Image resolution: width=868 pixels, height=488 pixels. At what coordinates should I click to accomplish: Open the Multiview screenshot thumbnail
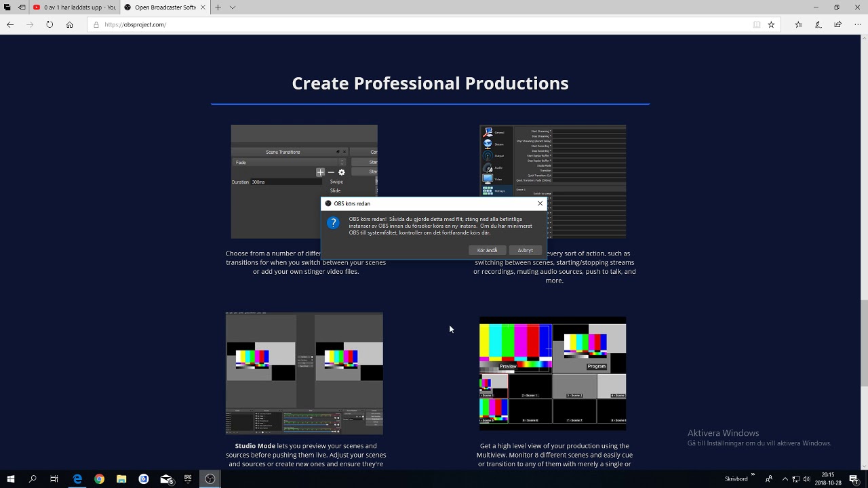point(553,373)
